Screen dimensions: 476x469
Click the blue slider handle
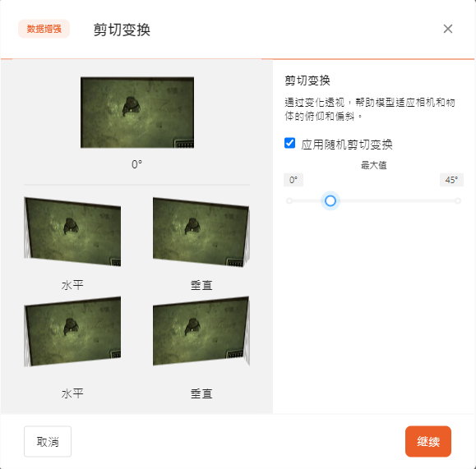click(330, 201)
